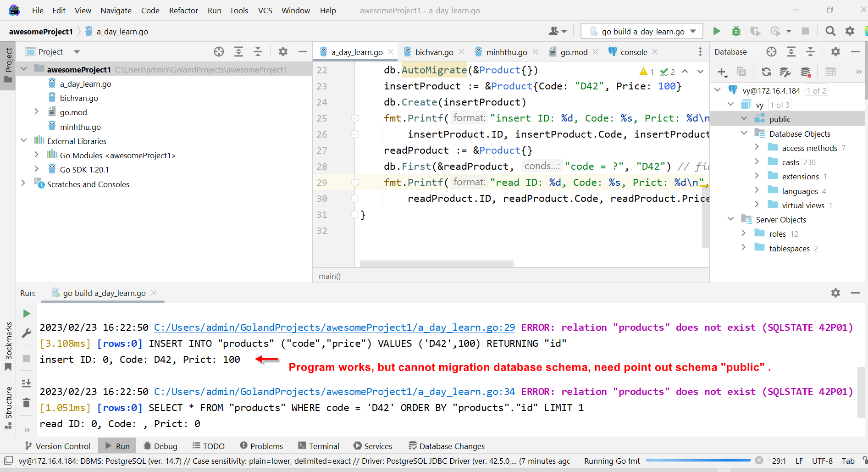The image size is (868, 472).
Task: Open a_day_learn.go:29 from the error link
Action: 334,327
